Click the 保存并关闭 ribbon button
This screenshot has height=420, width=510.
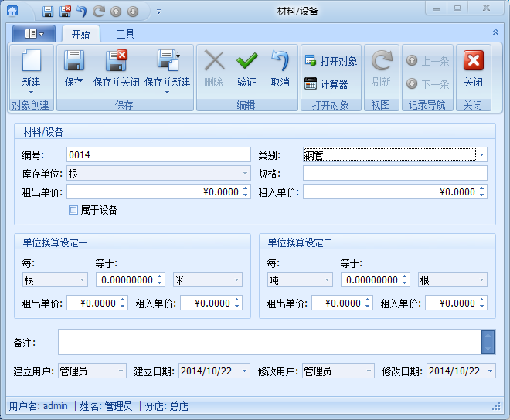[117, 69]
